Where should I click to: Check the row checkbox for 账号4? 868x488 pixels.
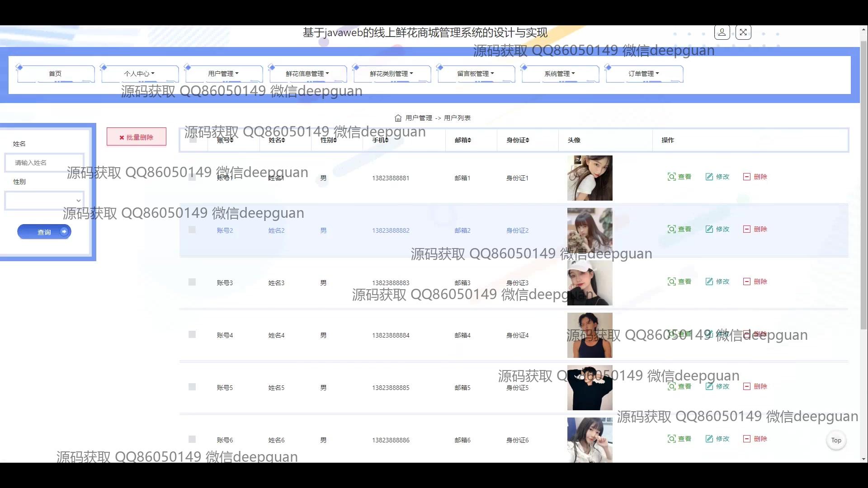point(192,334)
